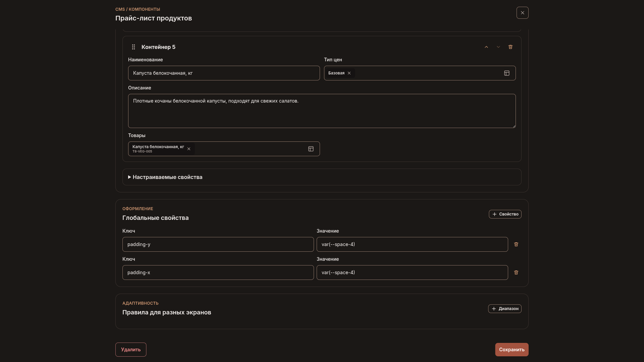Click the АДАПТИВНОСТЬ section label
This screenshot has width=644, height=362.
point(140,303)
